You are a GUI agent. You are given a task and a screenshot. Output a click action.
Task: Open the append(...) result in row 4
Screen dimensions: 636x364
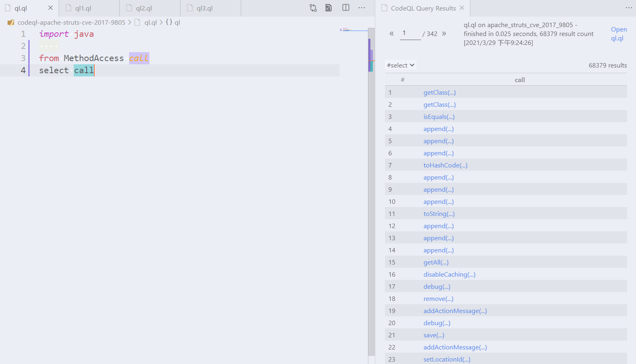[x=438, y=129]
